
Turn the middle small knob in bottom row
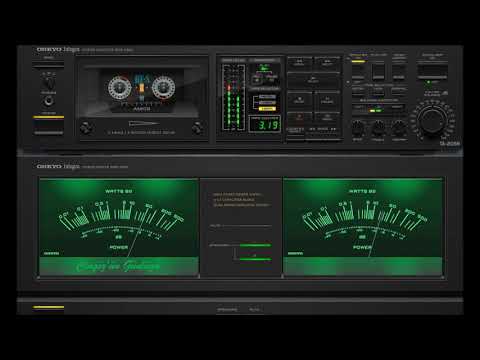pyautogui.click(x=378, y=127)
